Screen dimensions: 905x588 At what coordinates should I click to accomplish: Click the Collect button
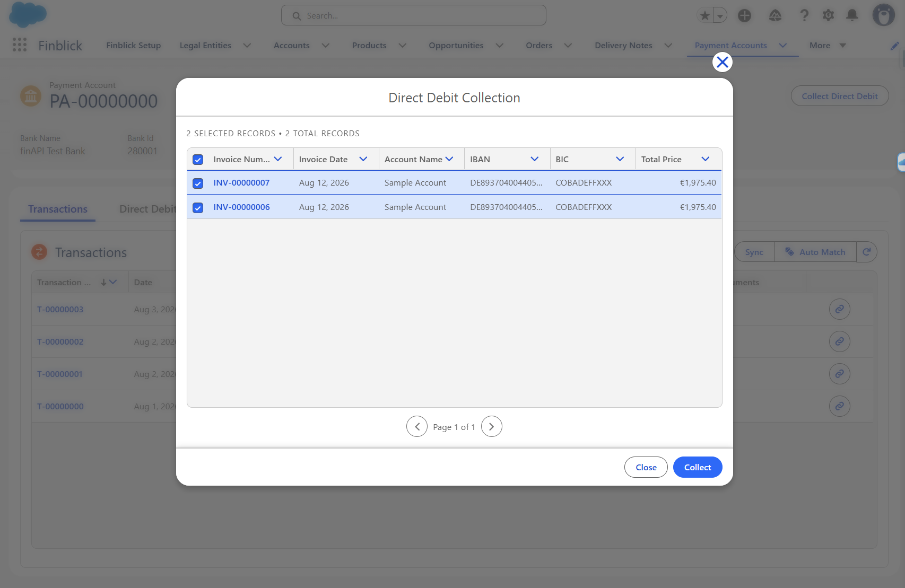[x=698, y=467]
